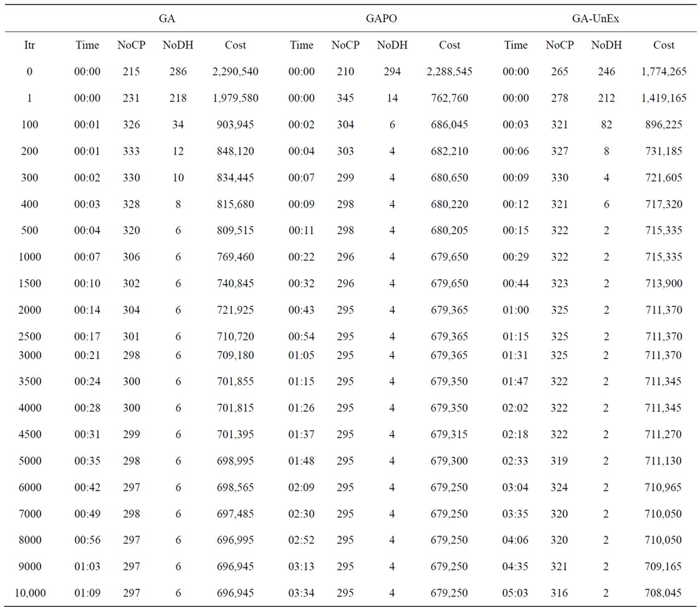Click iteration row label 2000
700x607 pixels.
29,310
